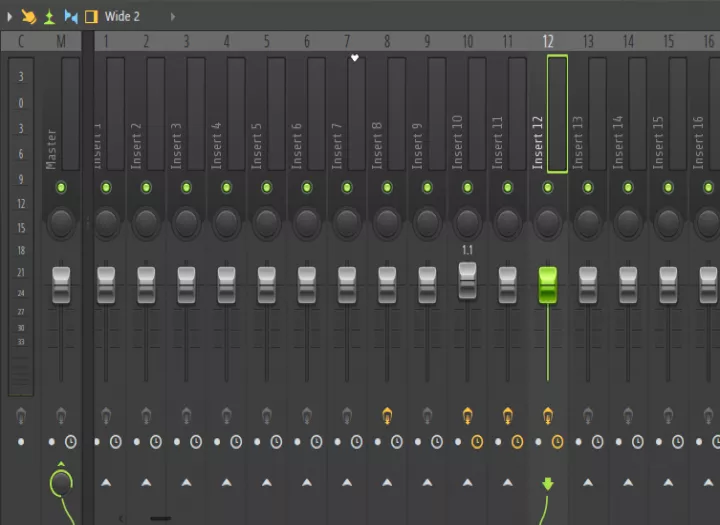Mute Insert 3 with green LED
Image resolution: width=720 pixels, height=525 pixels.
point(186,187)
